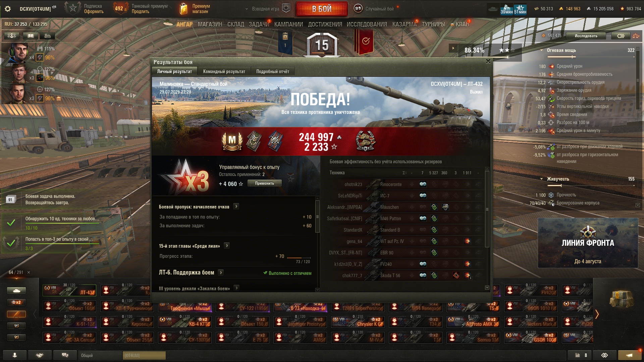Open the settings gear menu
Viewport: 644px width, 362px height.
[8, 9]
